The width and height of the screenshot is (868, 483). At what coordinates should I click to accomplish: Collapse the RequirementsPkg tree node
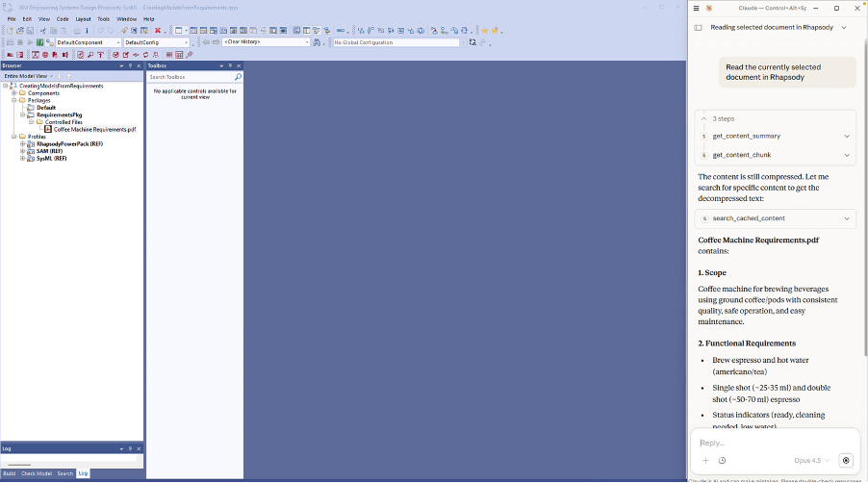(23, 115)
